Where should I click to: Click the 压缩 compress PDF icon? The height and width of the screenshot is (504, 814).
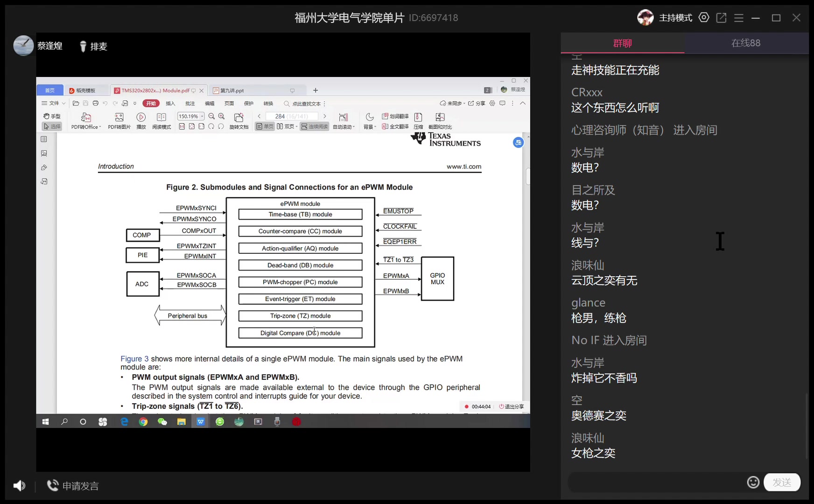tap(418, 120)
